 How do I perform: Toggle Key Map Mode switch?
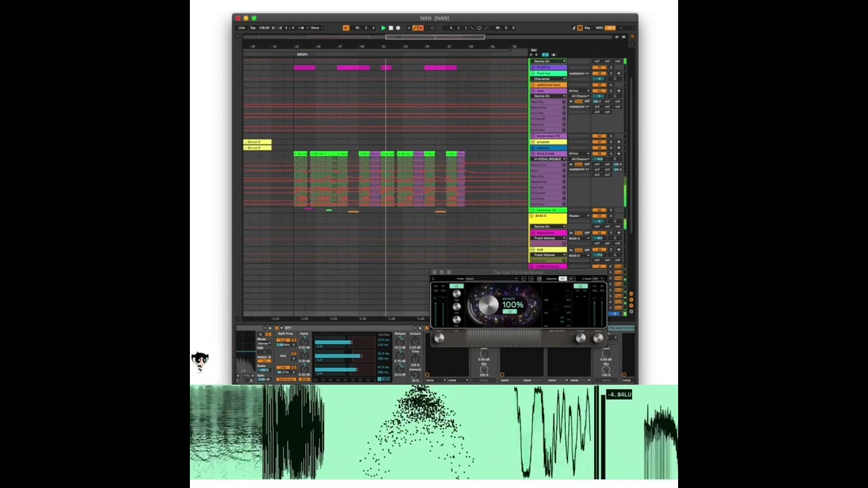[587, 28]
